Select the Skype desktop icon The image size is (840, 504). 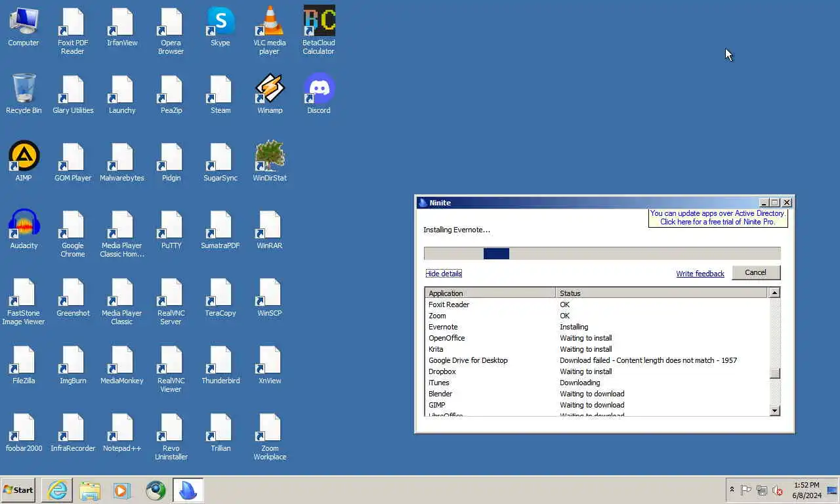click(x=220, y=28)
